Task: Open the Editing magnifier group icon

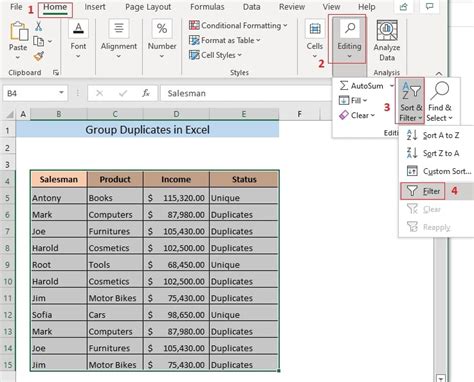Action: point(349,29)
